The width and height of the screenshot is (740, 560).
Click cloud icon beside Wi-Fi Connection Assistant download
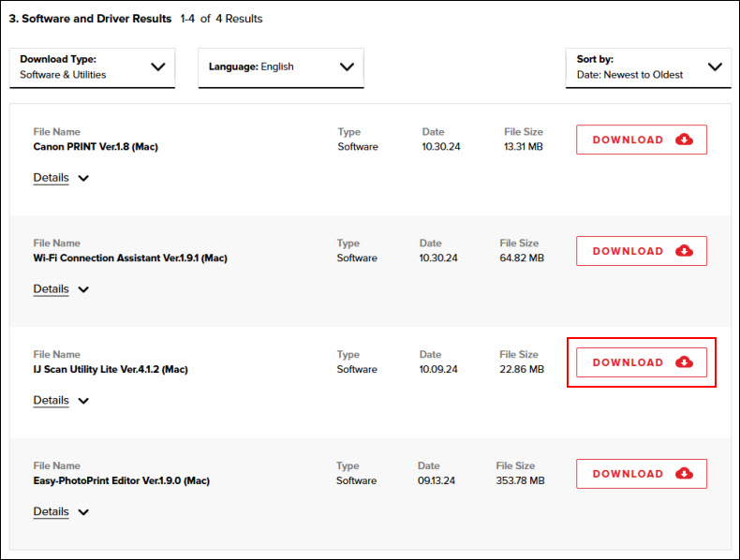click(x=684, y=251)
